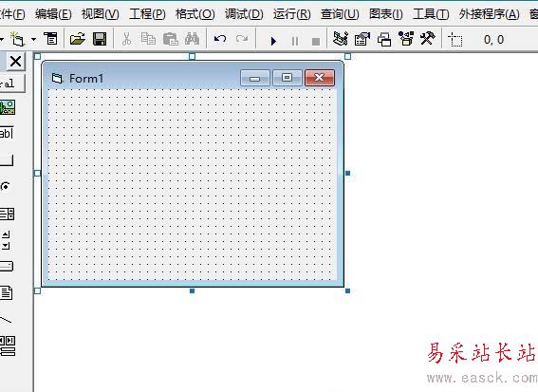
Task: Redo the last undone action
Action: [x=242, y=39]
